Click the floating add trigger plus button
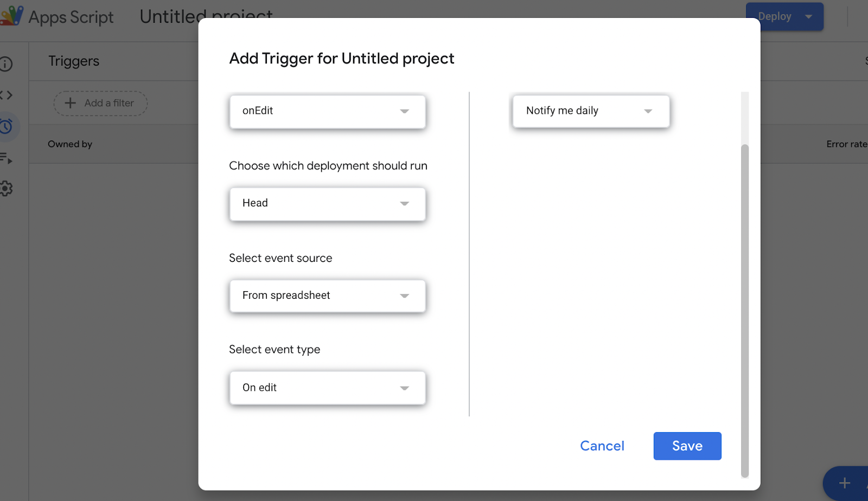868x501 pixels. click(x=844, y=482)
